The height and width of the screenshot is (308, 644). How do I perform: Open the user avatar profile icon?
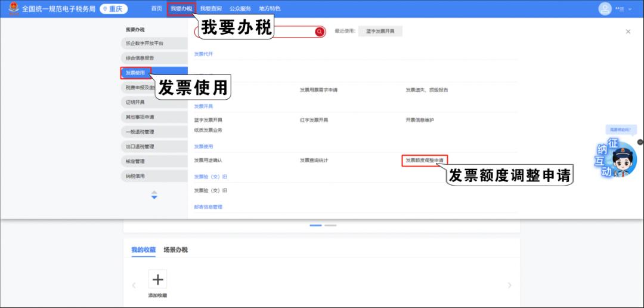(x=605, y=9)
